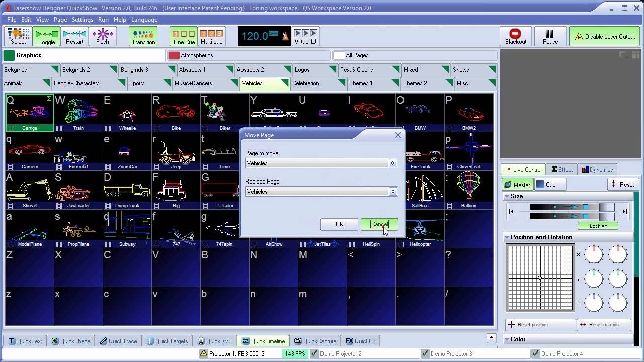Trigger the Shovel cue thumbnail
This screenshot has height=362, width=644.
click(x=30, y=190)
